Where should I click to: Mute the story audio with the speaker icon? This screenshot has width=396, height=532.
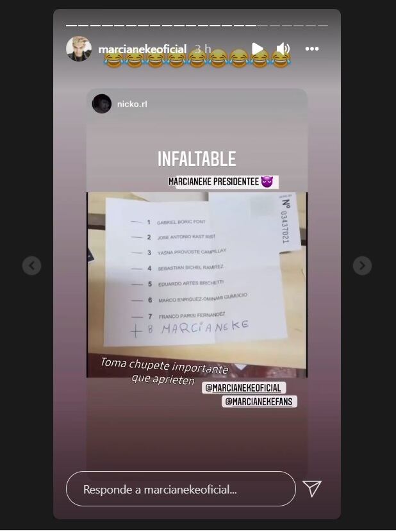tap(283, 49)
